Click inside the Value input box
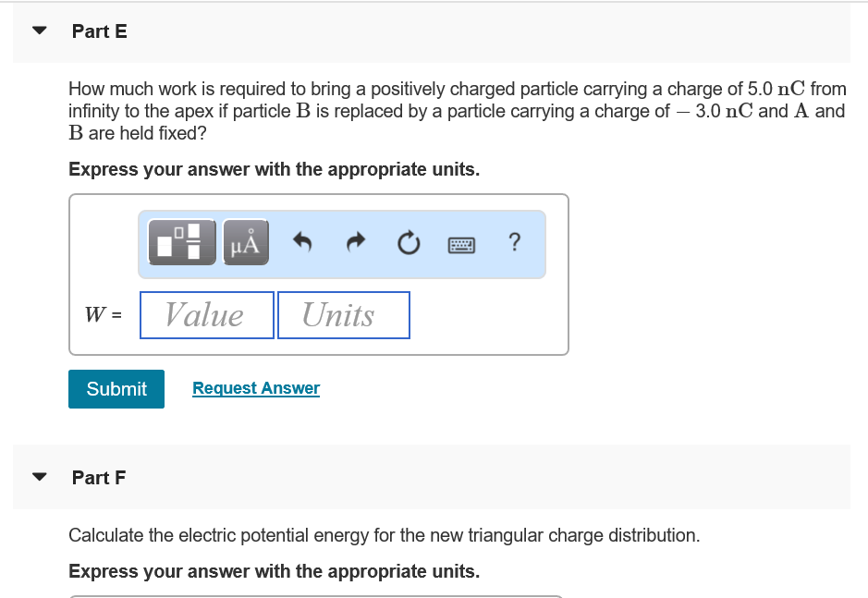The image size is (868, 598). click(205, 314)
